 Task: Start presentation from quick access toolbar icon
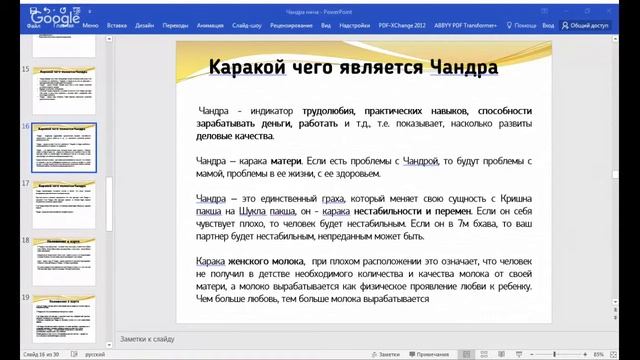[x=76, y=11]
